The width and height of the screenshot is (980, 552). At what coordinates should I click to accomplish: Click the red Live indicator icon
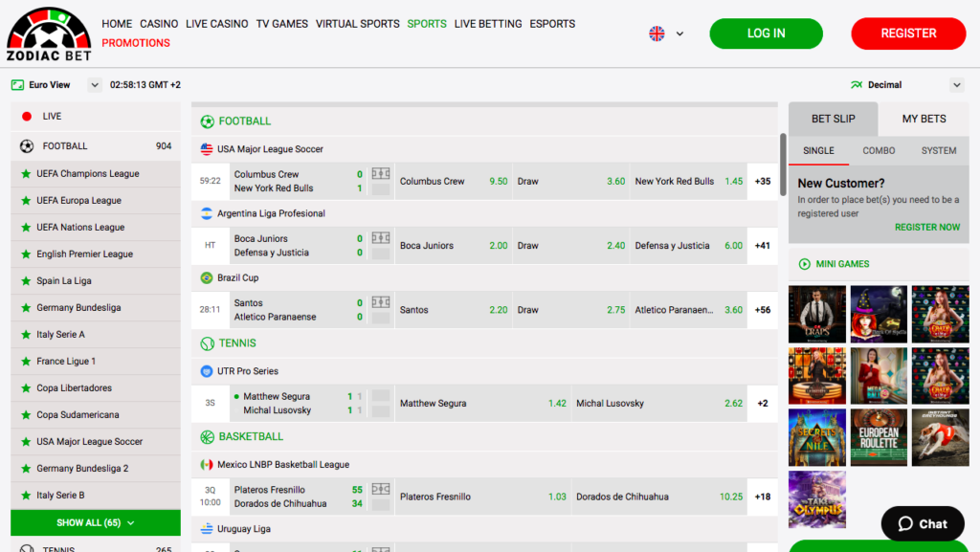tap(27, 116)
